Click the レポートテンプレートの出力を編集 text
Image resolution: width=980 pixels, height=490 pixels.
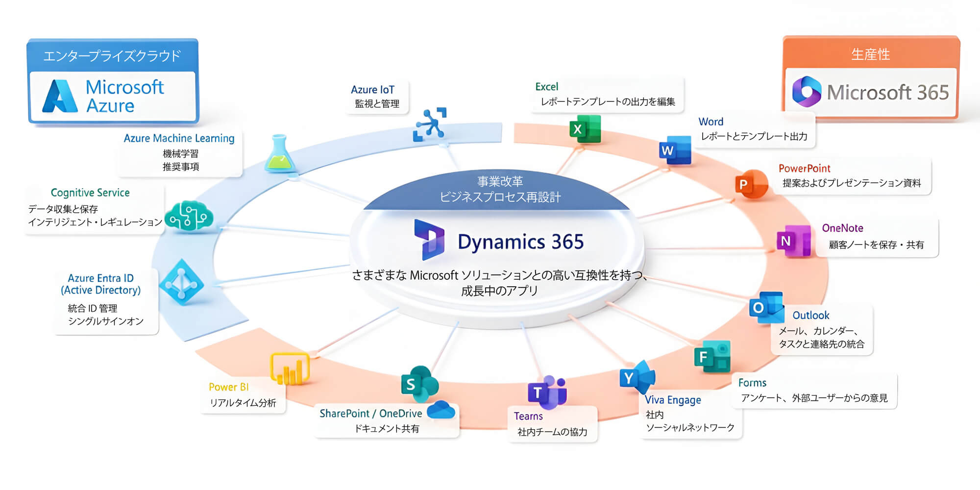tap(608, 101)
